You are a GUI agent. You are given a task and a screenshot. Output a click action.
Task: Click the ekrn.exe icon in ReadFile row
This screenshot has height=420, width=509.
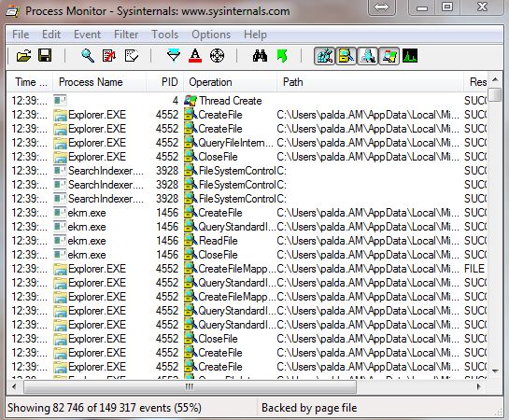pyautogui.click(x=60, y=241)
